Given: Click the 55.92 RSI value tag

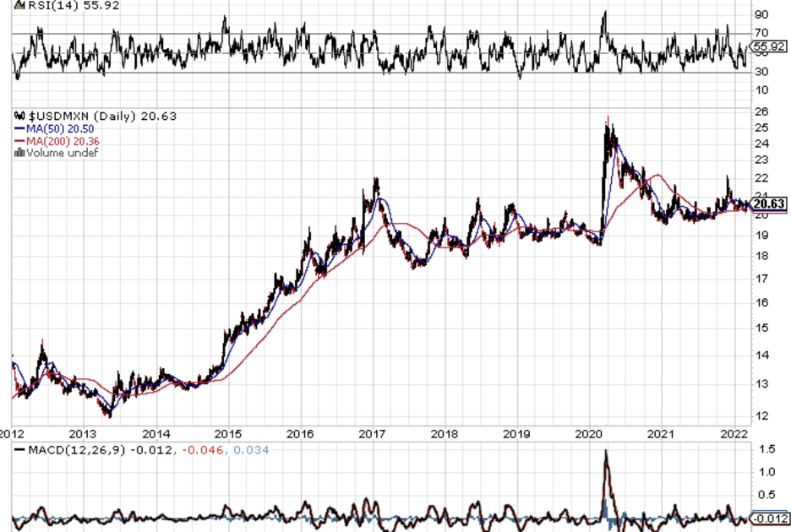Looking at the screenshot, I should point(769,47).
